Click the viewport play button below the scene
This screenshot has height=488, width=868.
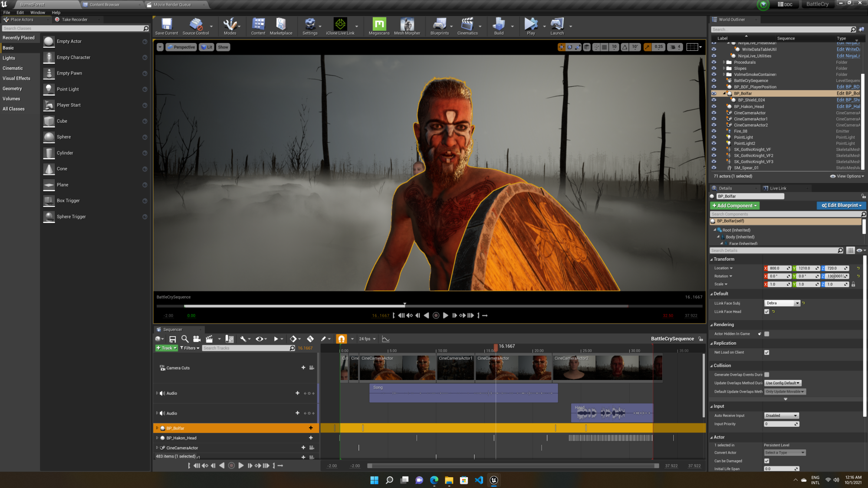click(445, 315)
